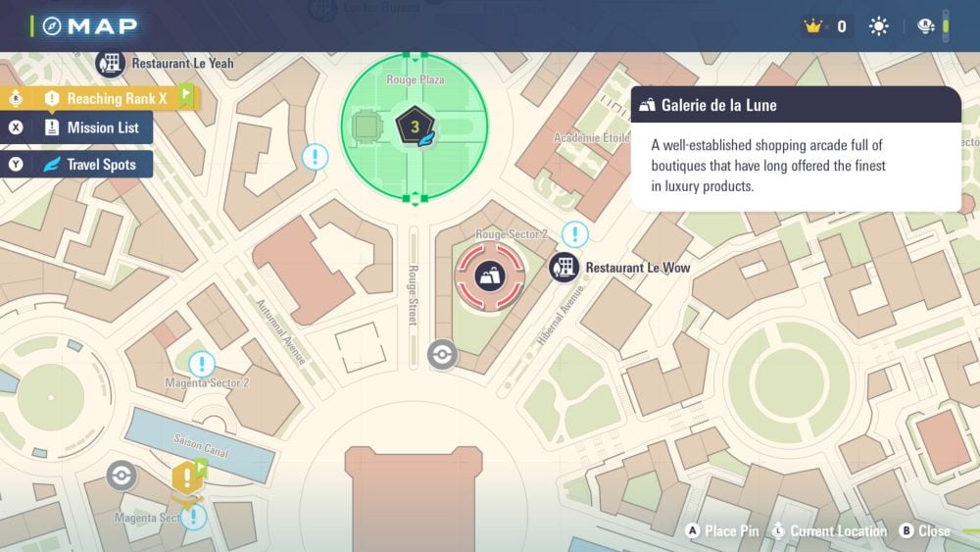This screenshot has height=552, width=980.
Task: Click the exclamation marker beside Rouge Sector 2
Action: [x=574, y=234]
